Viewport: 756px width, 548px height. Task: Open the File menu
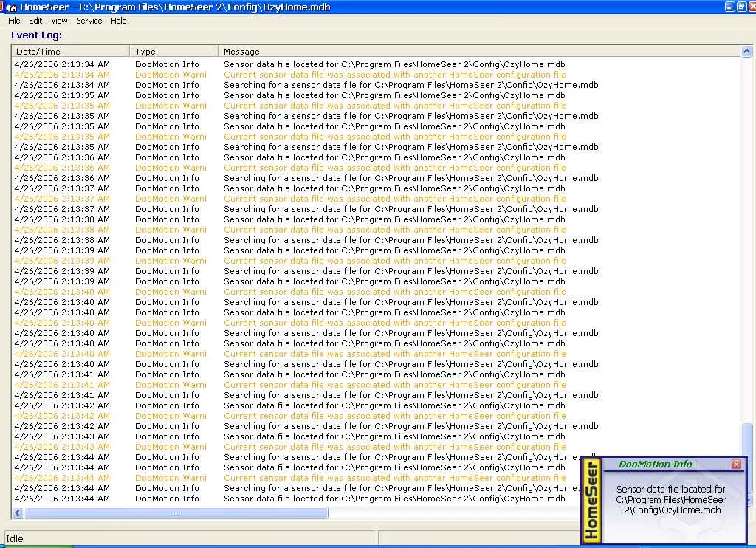point(14,21)
